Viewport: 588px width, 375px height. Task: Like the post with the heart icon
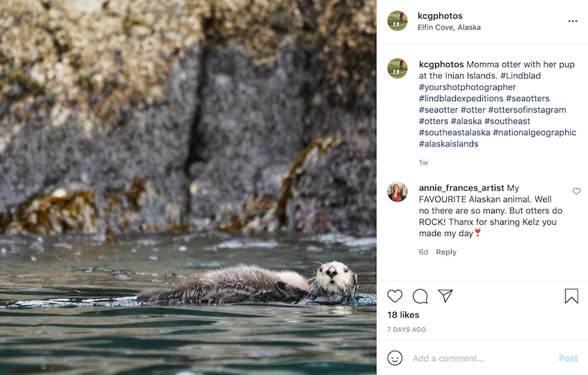tap(395, 296)
